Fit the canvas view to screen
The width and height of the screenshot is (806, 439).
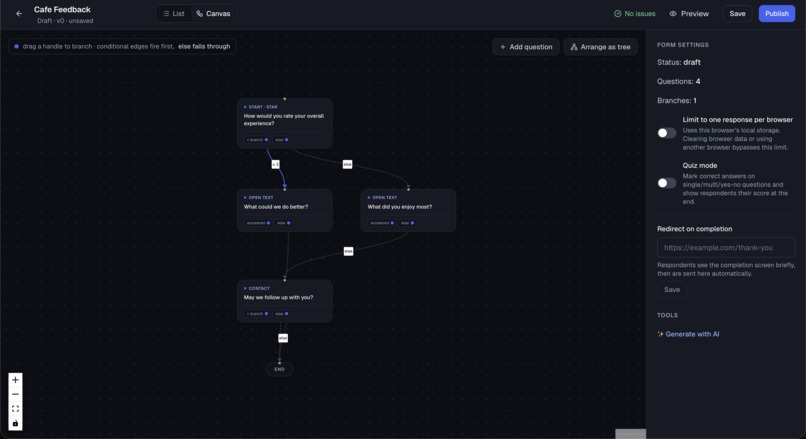(15, 409)
